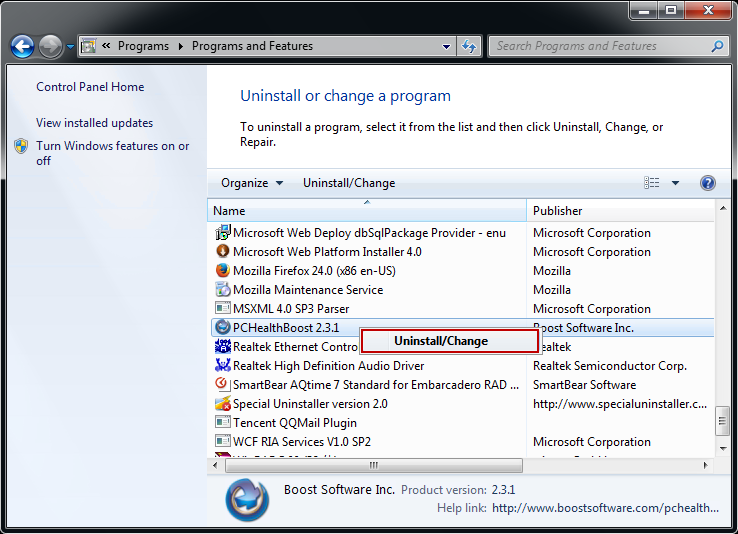Click product version 2.3.1 text
738x534 pixels.
click(x=503, y=490)
